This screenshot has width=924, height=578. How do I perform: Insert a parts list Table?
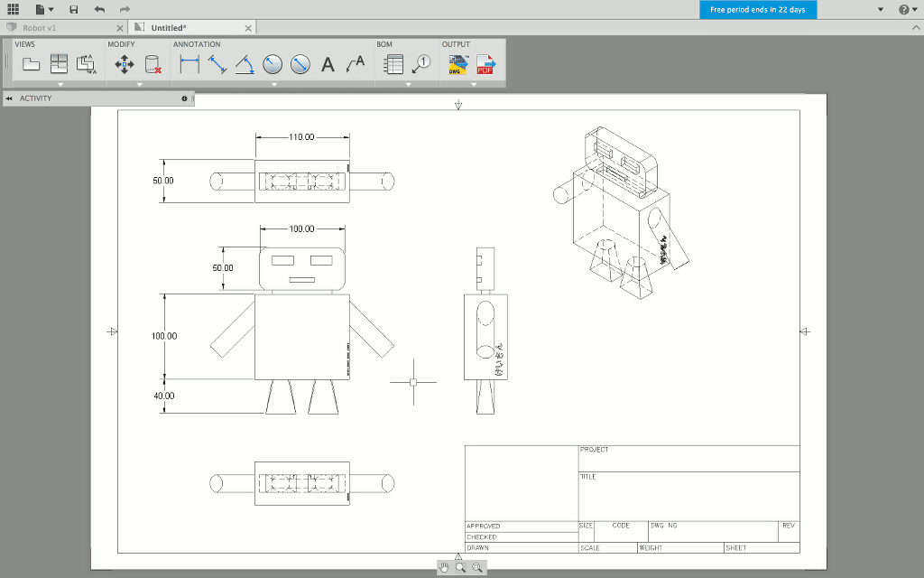click(x=393, y=64)
